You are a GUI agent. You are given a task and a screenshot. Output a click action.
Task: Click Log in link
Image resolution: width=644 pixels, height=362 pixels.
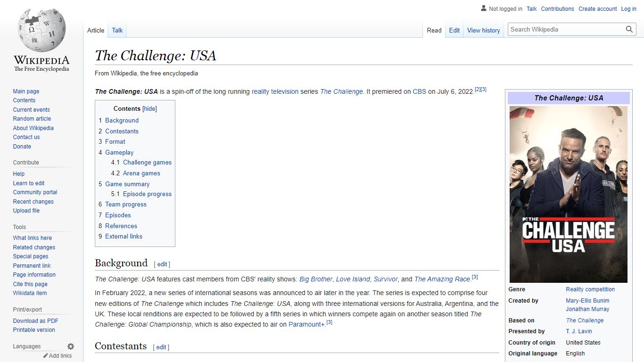[x=629, y=9]
